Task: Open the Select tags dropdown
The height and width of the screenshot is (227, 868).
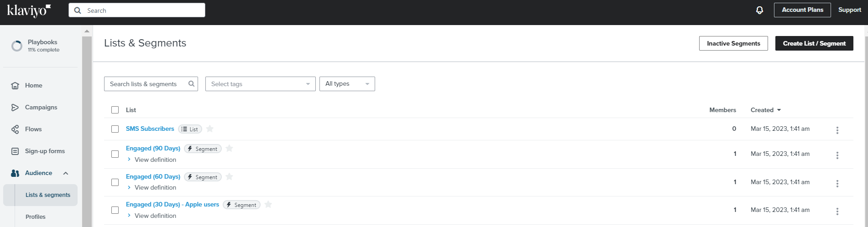Action: [261, 84]
